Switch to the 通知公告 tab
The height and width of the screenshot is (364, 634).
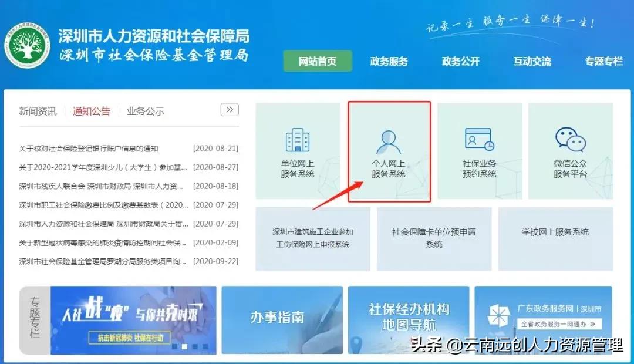click(x=91, y=110)
